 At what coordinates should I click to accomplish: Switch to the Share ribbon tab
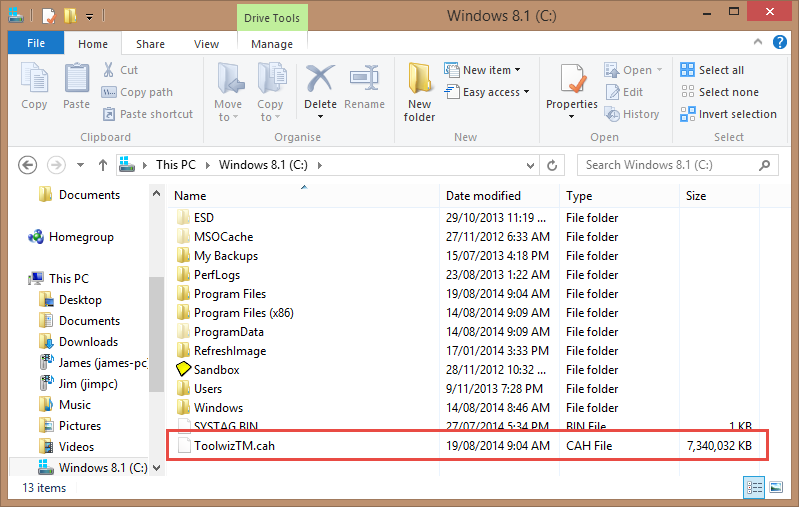tap(150, 44)
